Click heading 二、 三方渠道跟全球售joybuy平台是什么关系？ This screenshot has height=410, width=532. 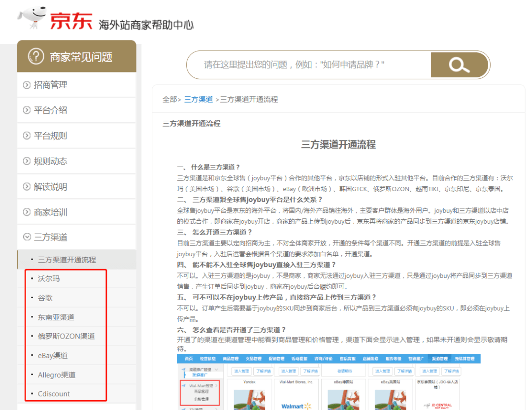point(249,200)
